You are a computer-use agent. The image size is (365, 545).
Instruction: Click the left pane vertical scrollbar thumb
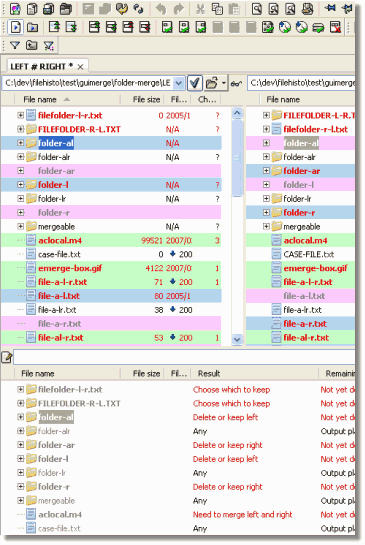pos(237,158)
